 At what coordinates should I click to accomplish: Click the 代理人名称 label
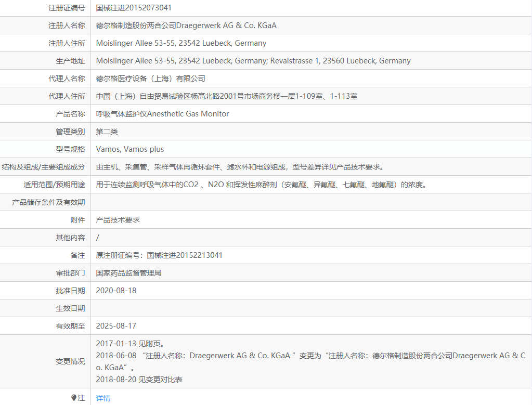pyautogui.click(x=67, y=79)
